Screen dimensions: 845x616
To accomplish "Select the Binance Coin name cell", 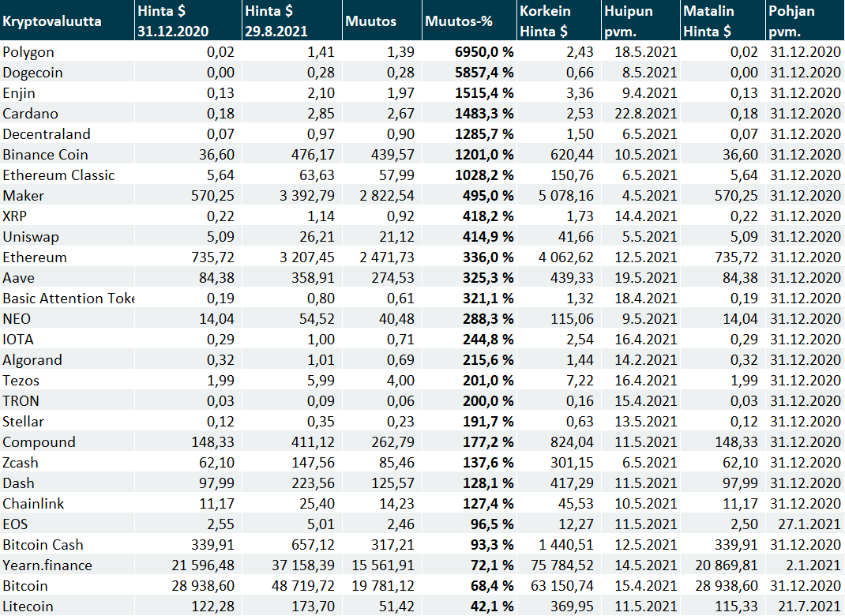I will (x=45, y=155).
